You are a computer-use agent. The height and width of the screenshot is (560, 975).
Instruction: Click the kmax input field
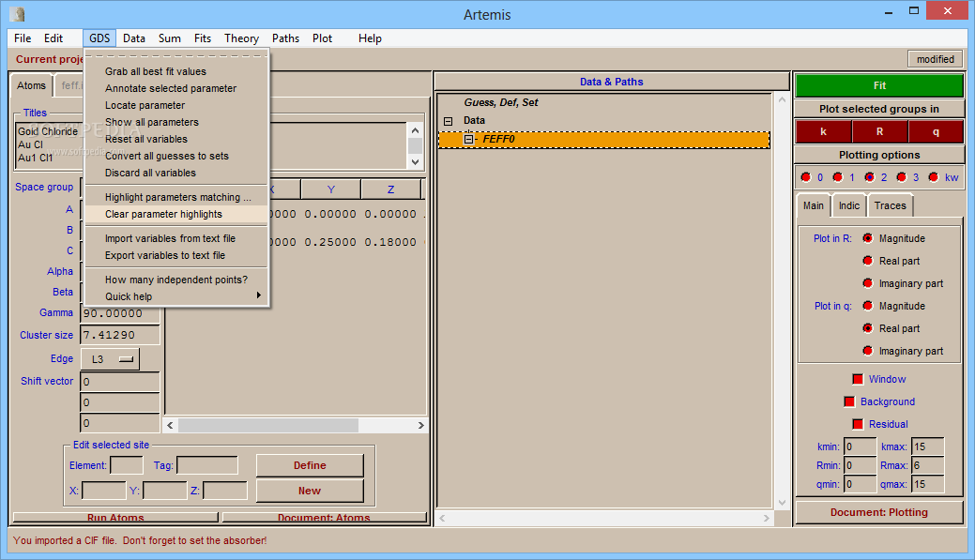pyautogui.click(x=928, y=446)
